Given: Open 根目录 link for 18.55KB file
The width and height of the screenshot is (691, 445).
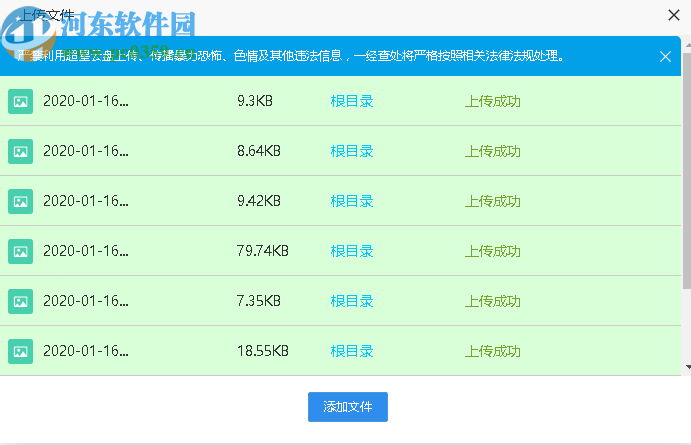Looking at the screenshot, I should pos(352,351).
